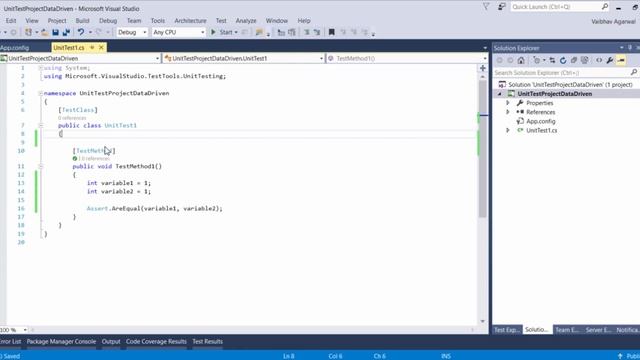The width and height of the screenshot is (640, 360).
Task: Undo the last edit with the Undo arrow
Action: point(81,32)
